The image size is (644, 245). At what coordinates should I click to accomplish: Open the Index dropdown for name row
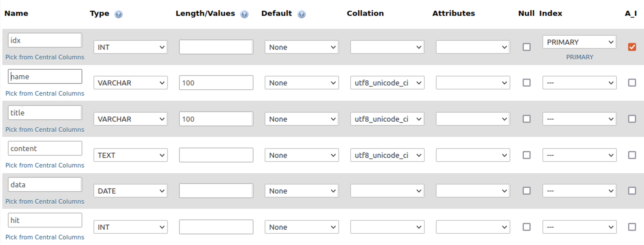[x=579, y=83]
